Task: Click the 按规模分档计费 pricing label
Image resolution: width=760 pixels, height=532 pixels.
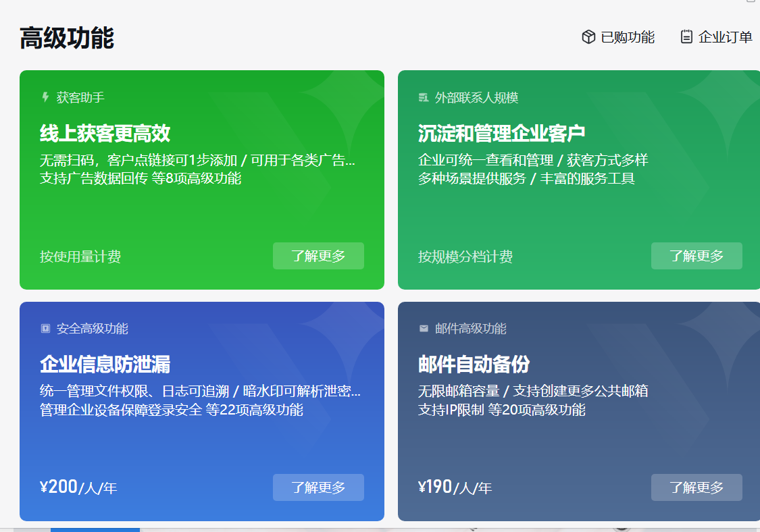Action: pos(464,257)
